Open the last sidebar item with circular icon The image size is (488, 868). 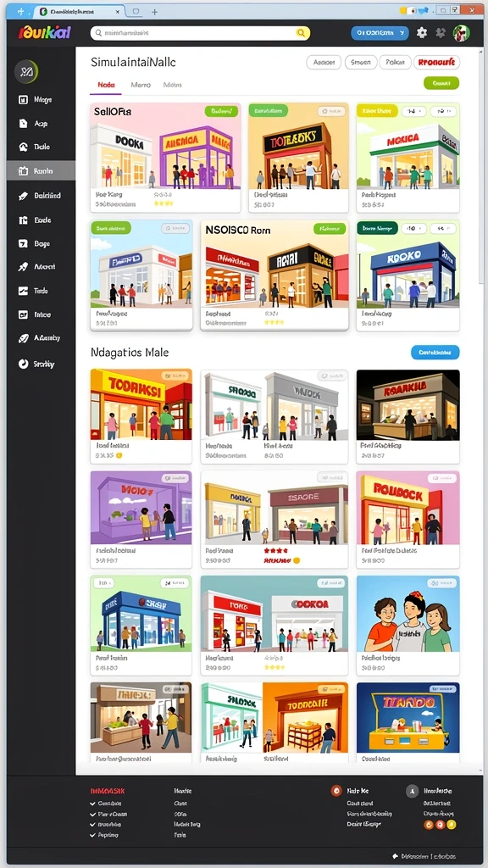coord(41,364)
